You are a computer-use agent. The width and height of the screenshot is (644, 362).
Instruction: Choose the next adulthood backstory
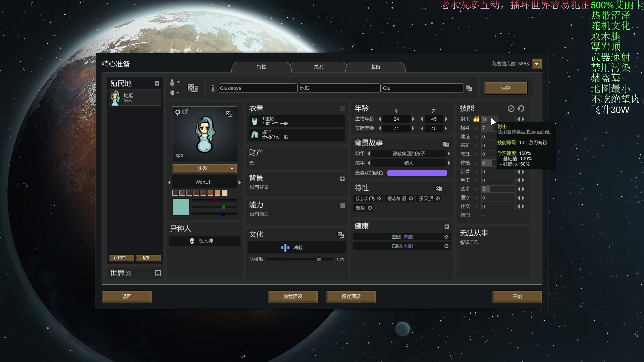pos(448,163)
